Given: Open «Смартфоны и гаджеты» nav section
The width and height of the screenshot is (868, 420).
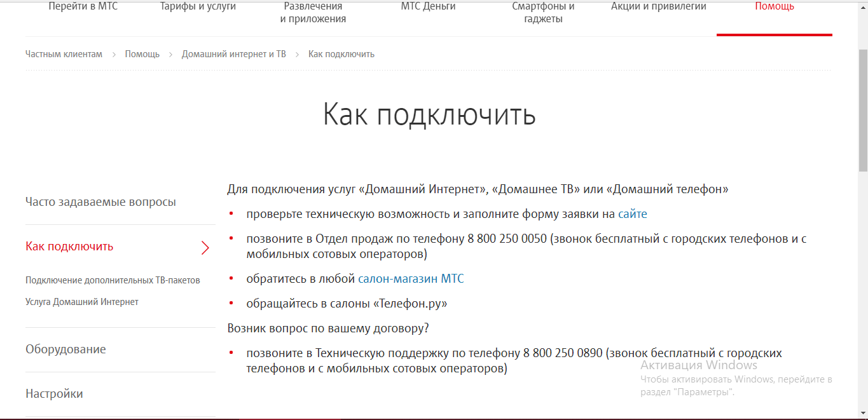Looking at the screenshot, I should pyautogui.click(x=543, y=13).
